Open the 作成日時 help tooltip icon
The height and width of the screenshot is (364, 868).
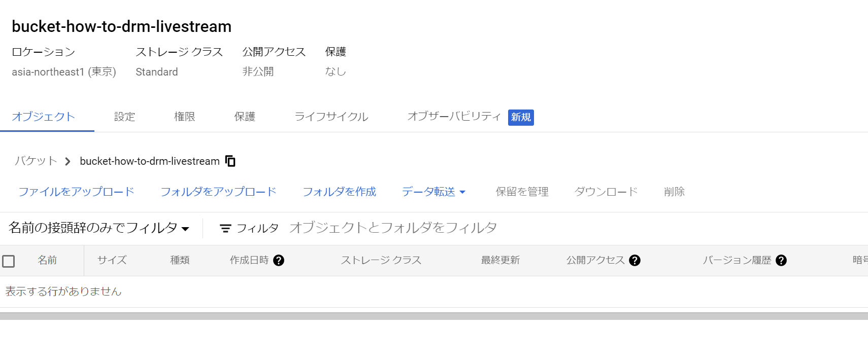tap(278, 260)
